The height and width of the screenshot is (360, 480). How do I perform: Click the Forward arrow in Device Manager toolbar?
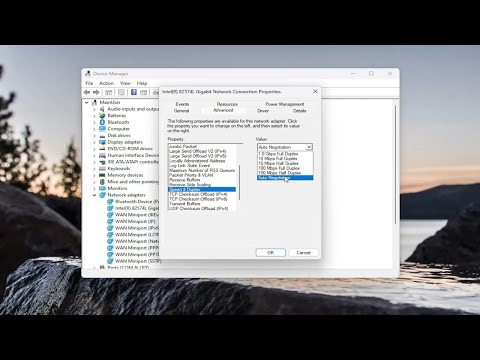[x=96, y=92]
